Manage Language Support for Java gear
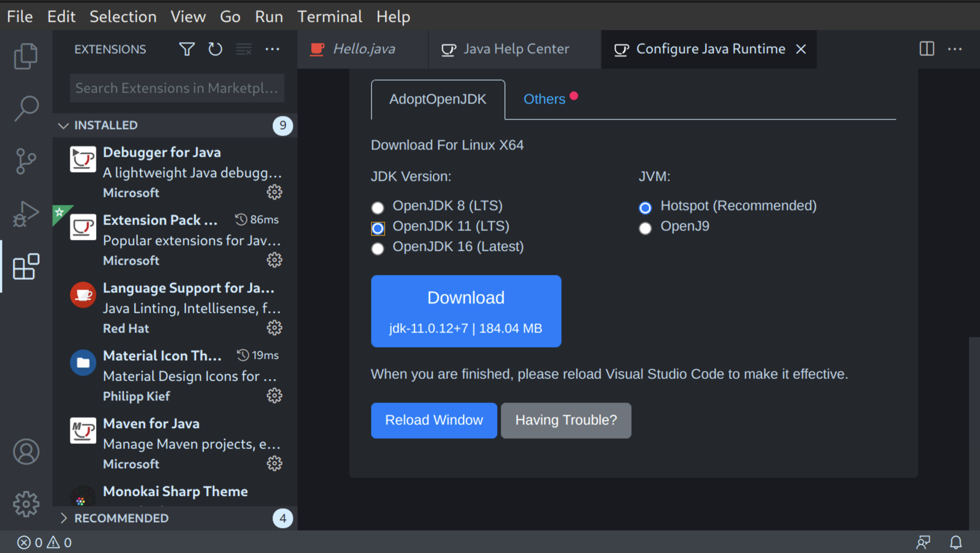Viewport: 980px width, 553px height. point(274,328)
